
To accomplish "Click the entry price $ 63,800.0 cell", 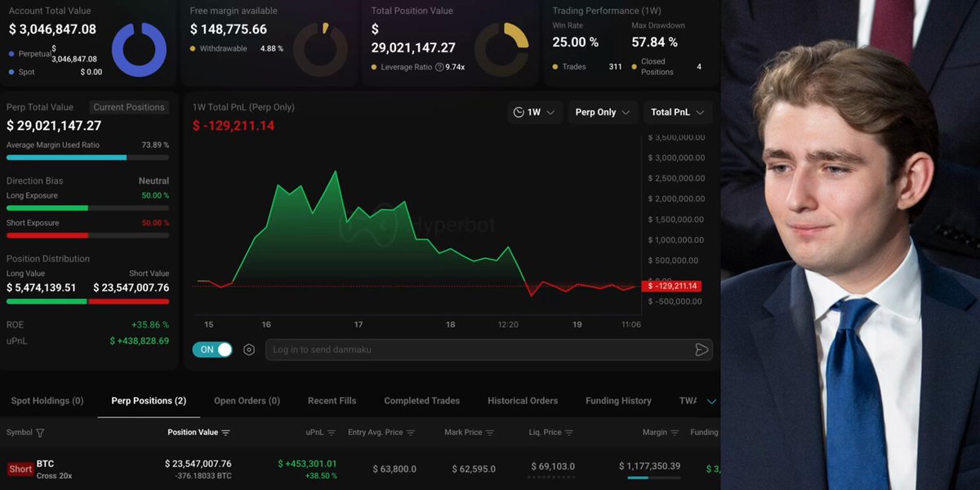I will tap(394, 469).
